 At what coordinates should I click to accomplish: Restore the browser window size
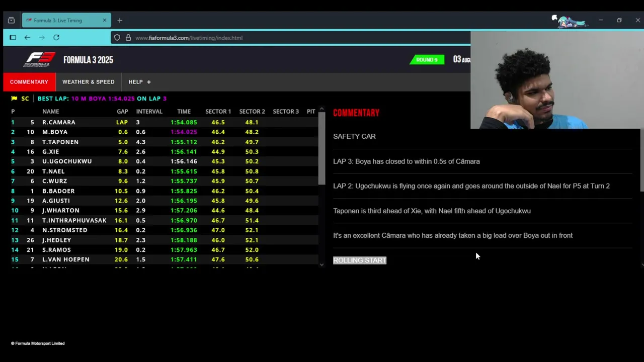click(x=619, y=21)
